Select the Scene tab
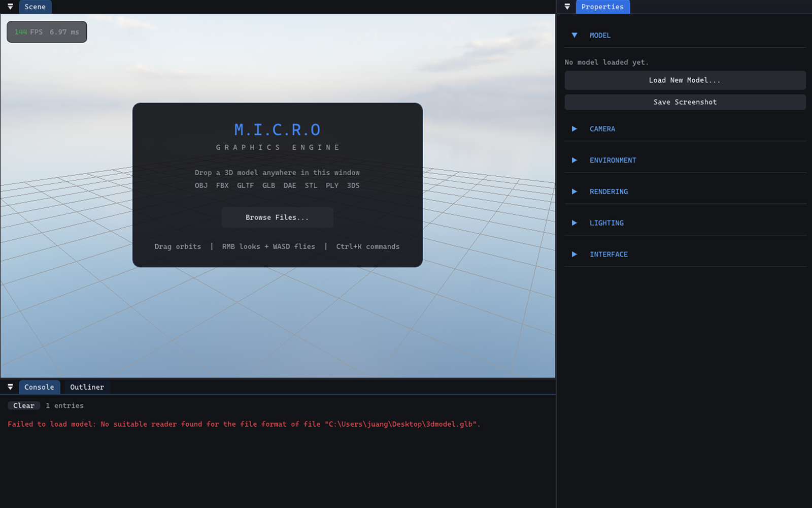This screenshot has height=508, width=812. click(35, 7)
